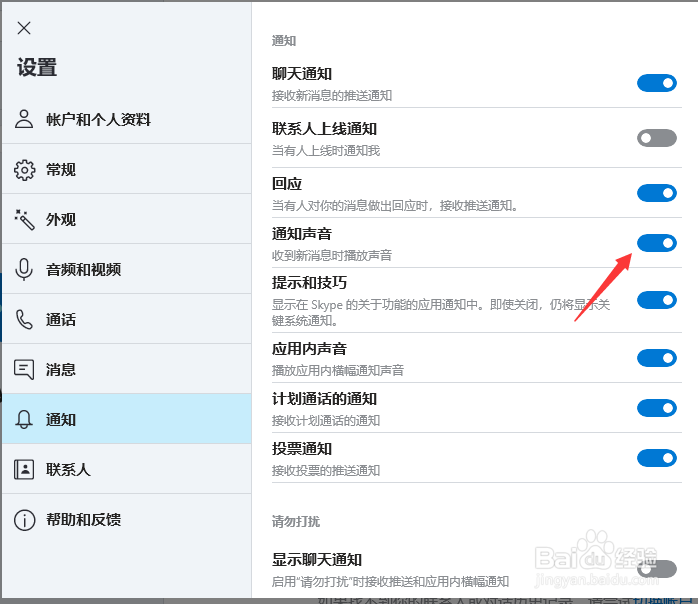698x604 pixels.
Task: Disable the 应用内声音 toggle
Action: click(657, 358)
